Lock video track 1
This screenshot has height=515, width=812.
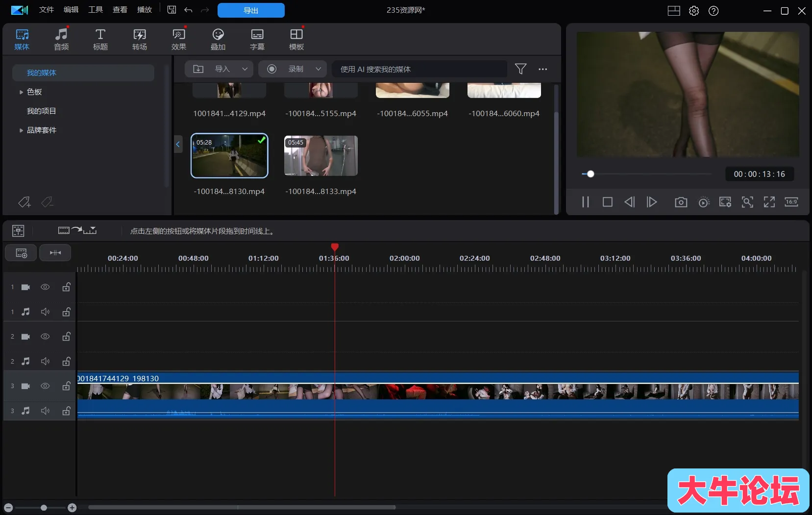click(x=66, y=287)
